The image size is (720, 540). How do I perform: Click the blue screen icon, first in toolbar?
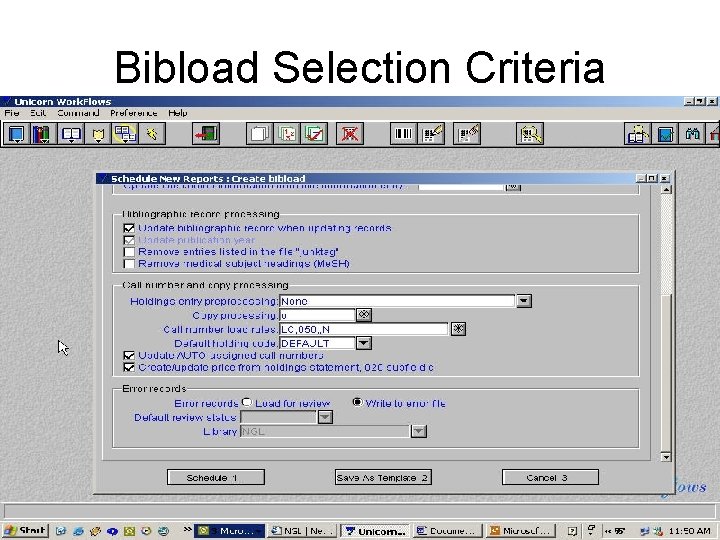[x=16, y=134]
